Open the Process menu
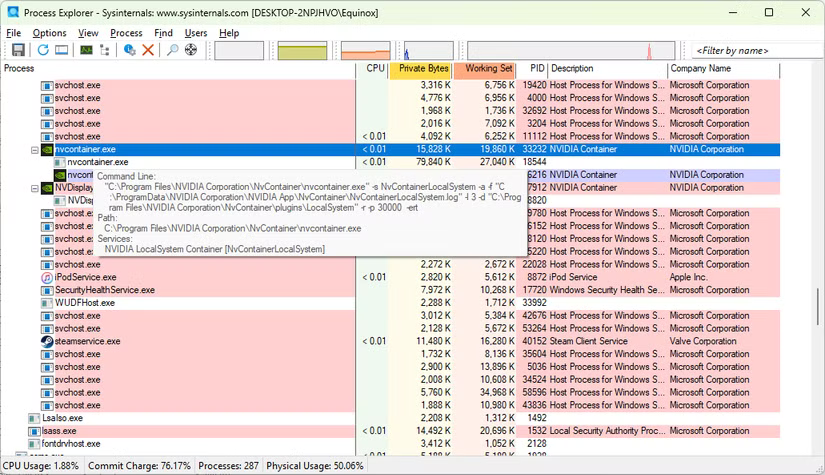 pyautogui.click(x=126, y=33)
